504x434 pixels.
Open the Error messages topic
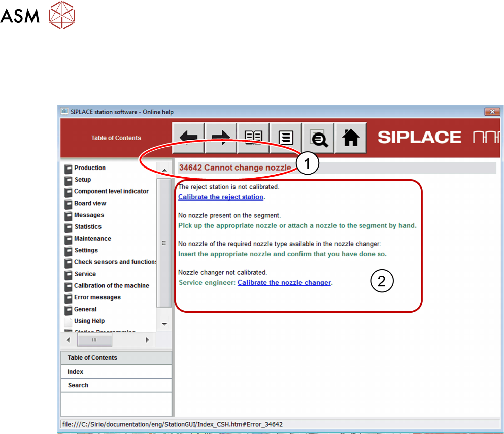97,297
